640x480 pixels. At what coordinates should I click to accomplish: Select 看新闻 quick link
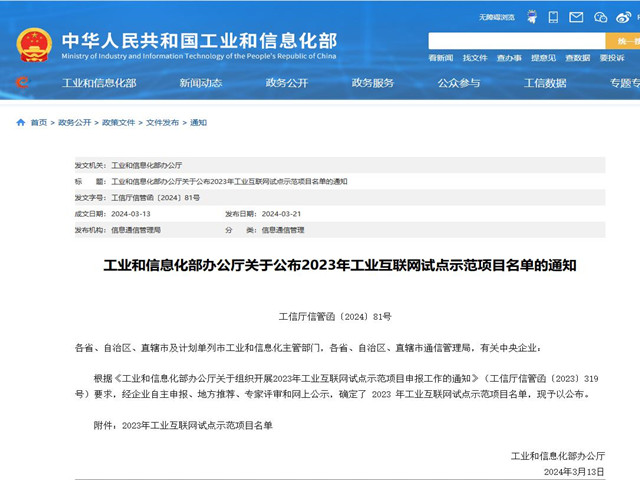pos(441,58)
